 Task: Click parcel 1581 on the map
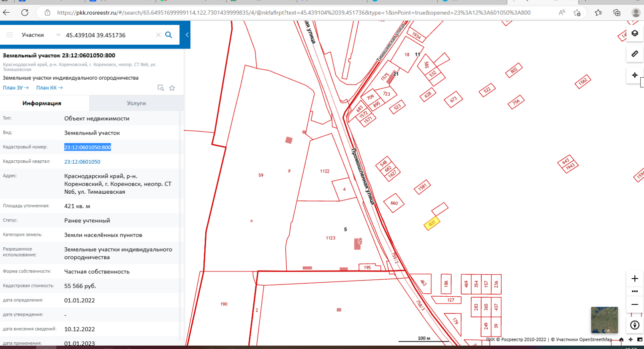point(422,187)
